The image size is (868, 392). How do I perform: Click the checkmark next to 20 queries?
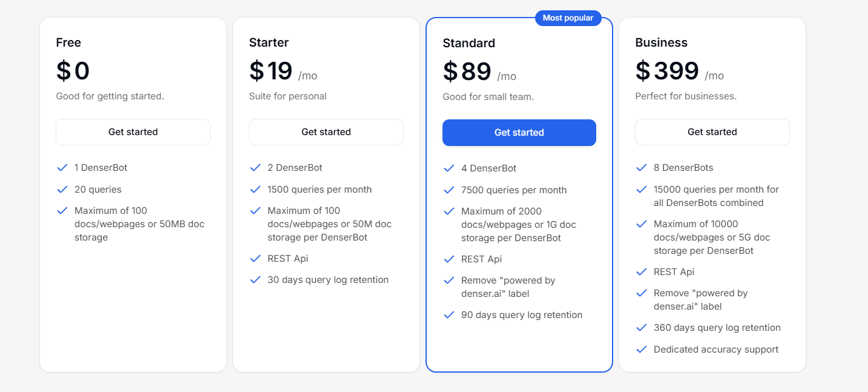(x=62, y=190)
